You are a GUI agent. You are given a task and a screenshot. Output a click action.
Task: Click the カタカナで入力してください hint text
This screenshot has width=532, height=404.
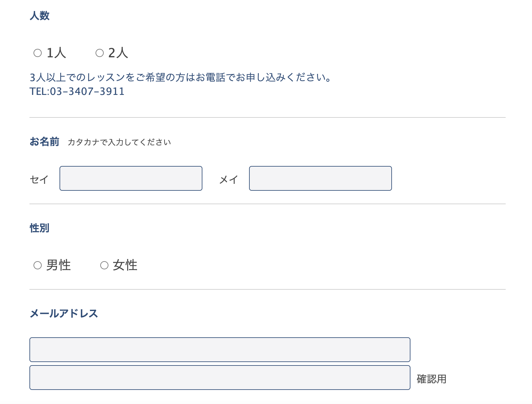pyautogui.click(x=119, y=142)
